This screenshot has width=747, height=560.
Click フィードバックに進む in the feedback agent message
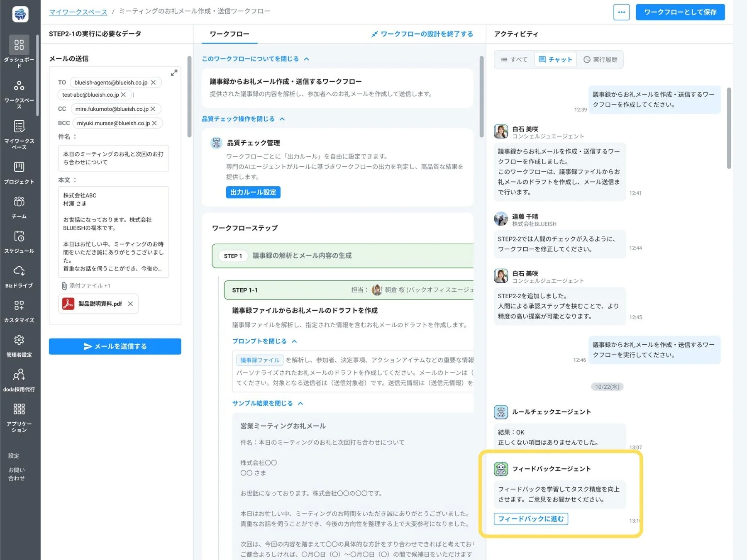point(531,519)
